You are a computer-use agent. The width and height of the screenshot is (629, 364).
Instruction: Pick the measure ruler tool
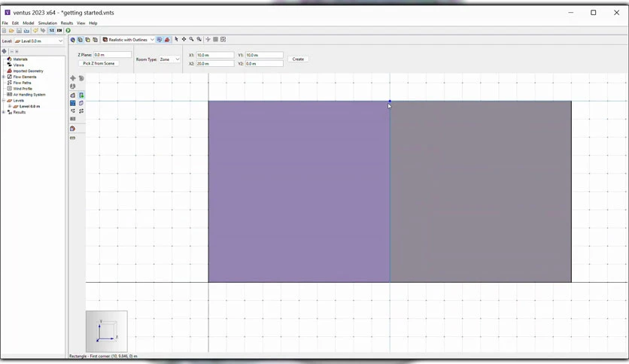click(x=73, y=138)
